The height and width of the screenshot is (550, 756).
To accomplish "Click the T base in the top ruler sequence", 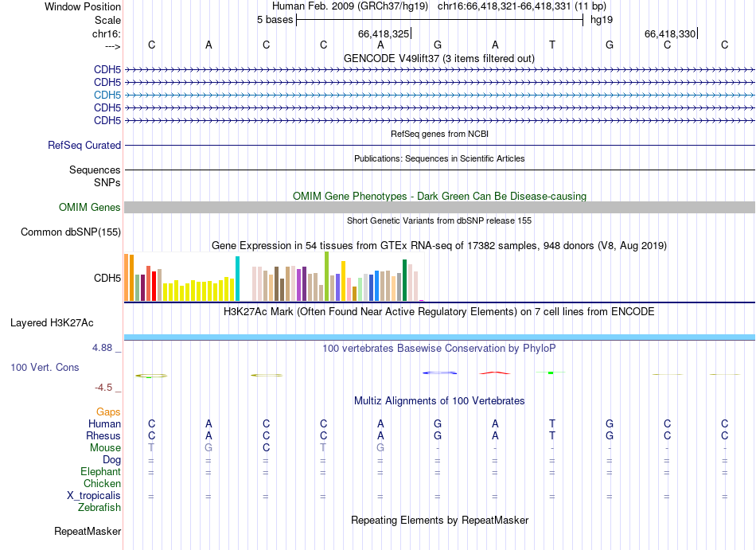I will pos(552,45).
